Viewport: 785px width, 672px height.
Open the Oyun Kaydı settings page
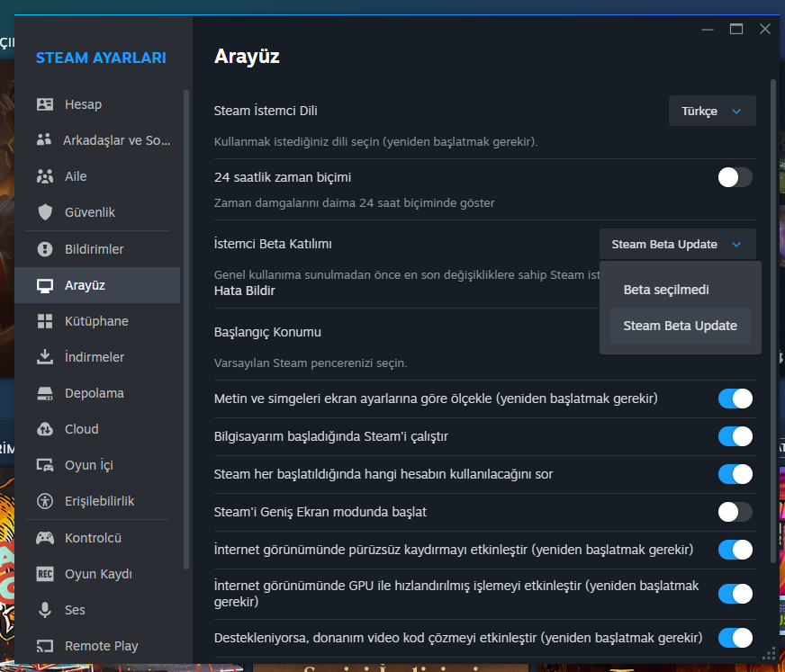point(97,574)
